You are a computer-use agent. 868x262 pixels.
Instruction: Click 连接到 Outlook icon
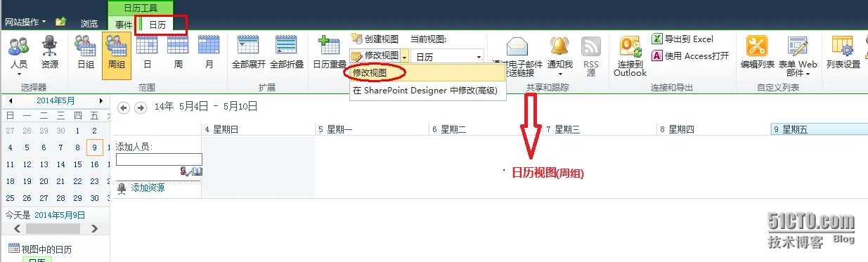630,46
